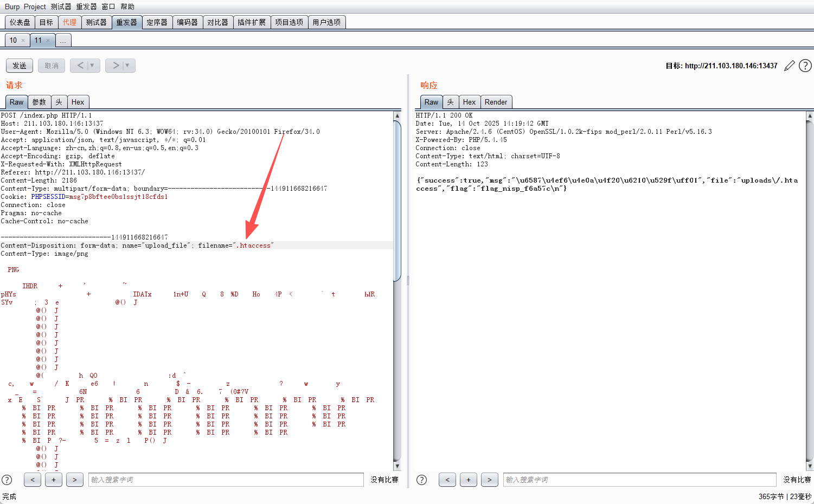The image size is (814, 504).
Task: Click response pane scrollbar up arrow
Action: point(810,115)
